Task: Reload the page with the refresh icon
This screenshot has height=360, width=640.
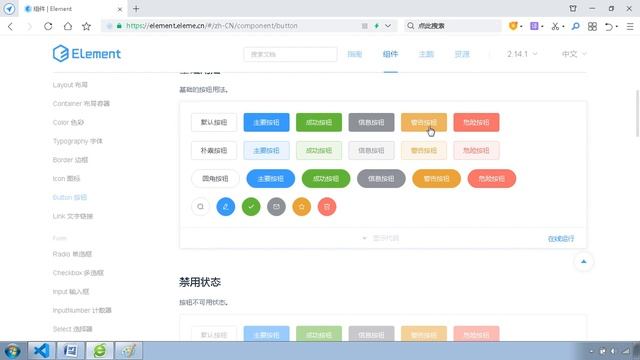Action: click(48, 26)
